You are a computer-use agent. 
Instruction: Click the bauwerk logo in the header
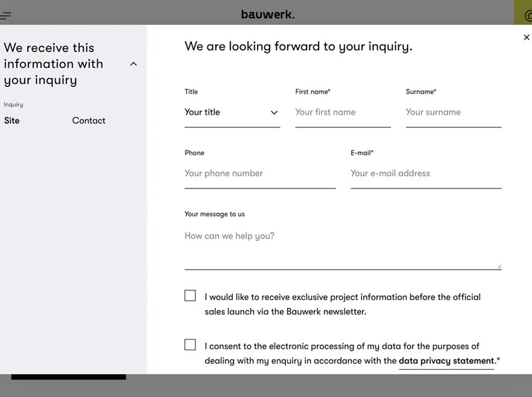tap(268, 12)
